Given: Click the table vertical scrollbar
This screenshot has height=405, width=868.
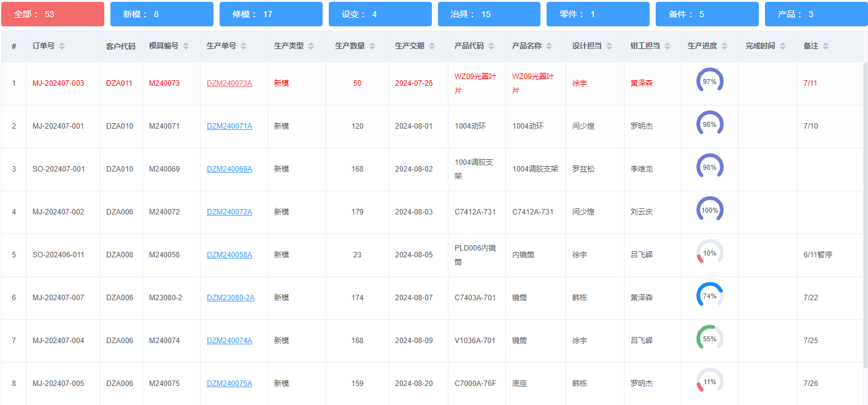Looking at the screenshot, I should (x=866, y=214).
